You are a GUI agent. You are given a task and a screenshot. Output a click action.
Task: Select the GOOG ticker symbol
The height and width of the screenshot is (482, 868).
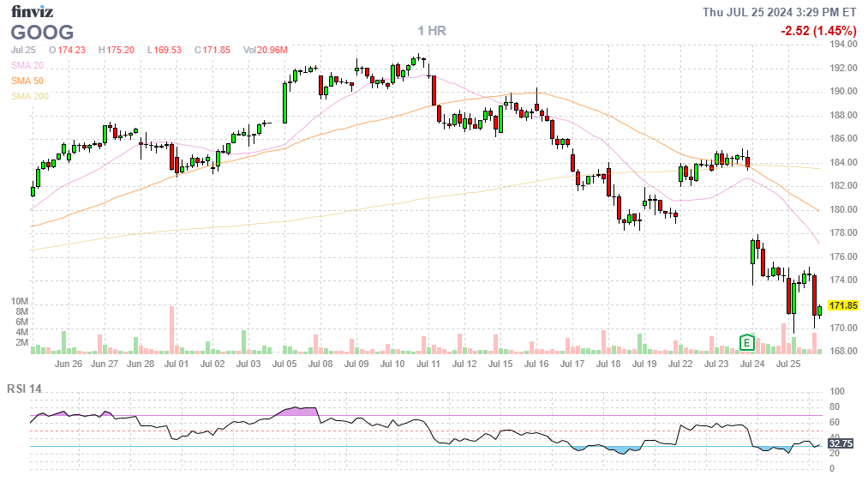click(39, 32)
